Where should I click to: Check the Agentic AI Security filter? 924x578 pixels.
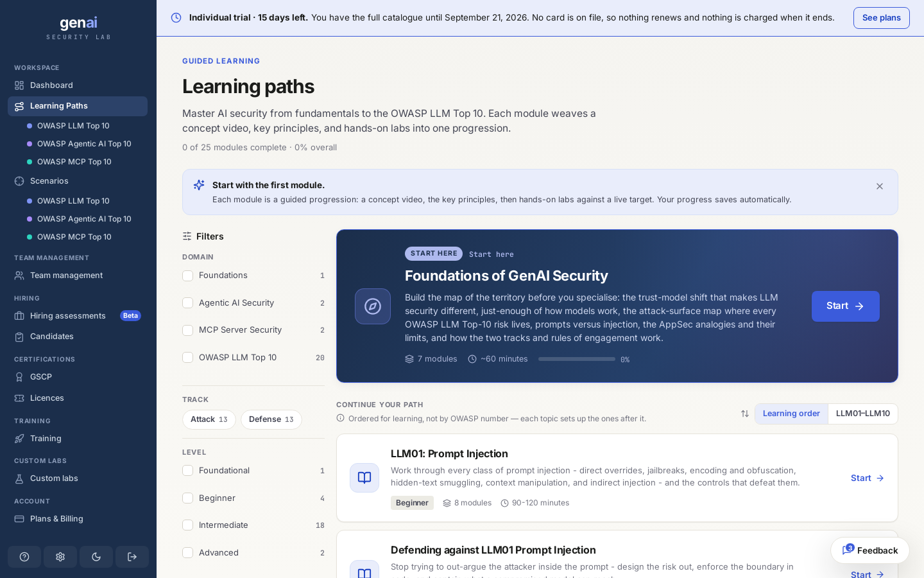click(188, 303)
